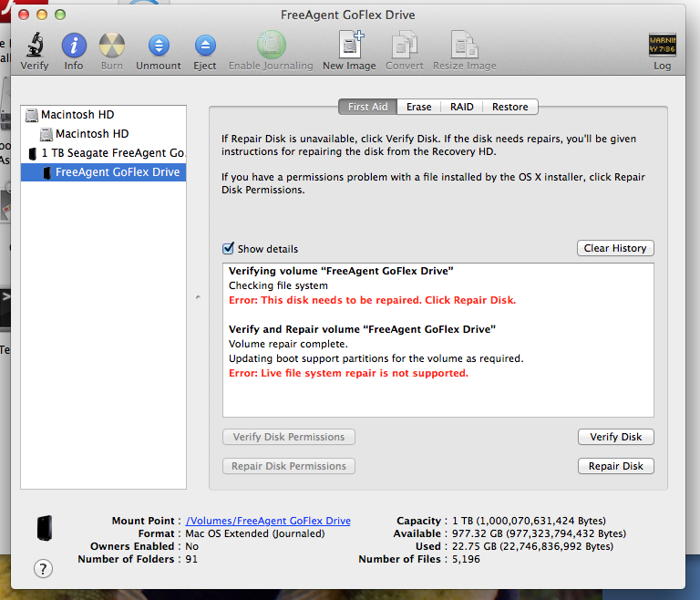Click the Owners Enabled value 'No'

[192, 546]
